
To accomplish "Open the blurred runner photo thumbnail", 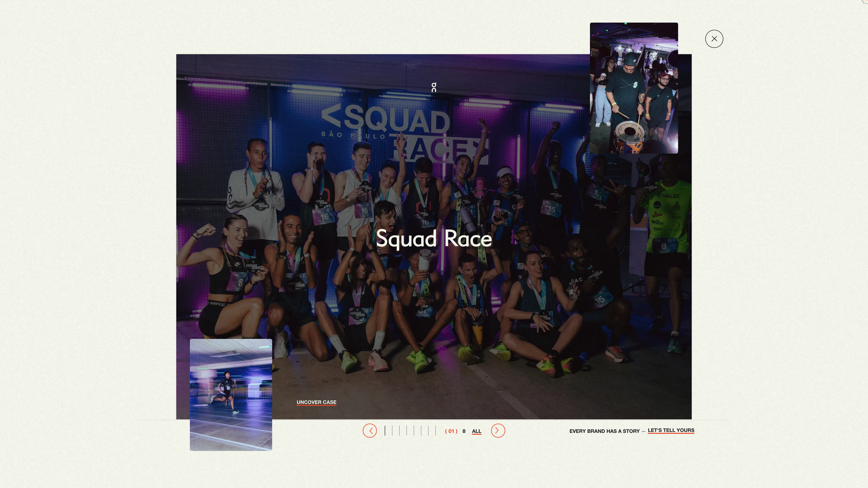I will pos(231,395).
